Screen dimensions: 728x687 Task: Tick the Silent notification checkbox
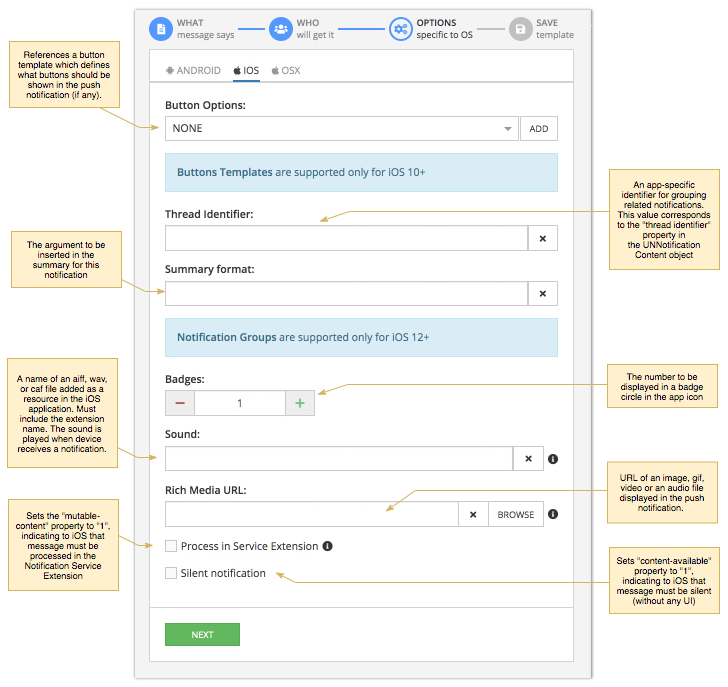click(171, 573)
